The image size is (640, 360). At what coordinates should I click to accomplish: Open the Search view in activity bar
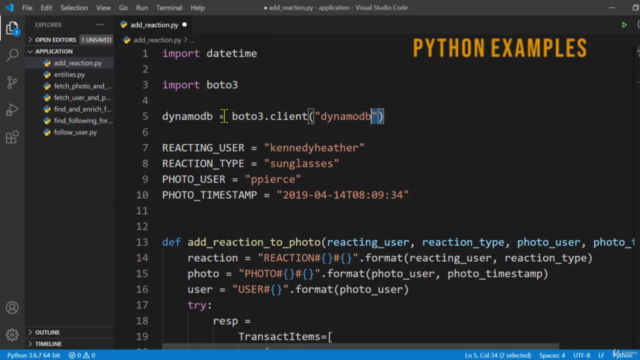click(12, 55)
